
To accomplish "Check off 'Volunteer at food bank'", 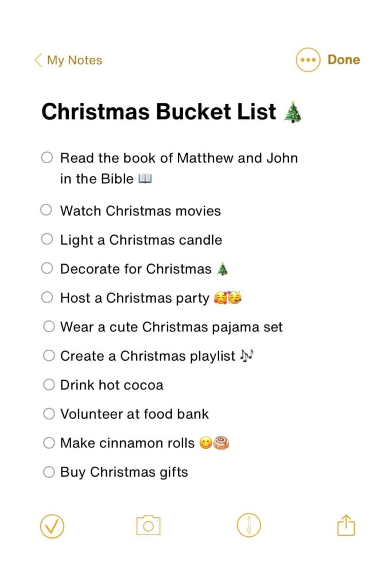I will (x=49, y=413).
